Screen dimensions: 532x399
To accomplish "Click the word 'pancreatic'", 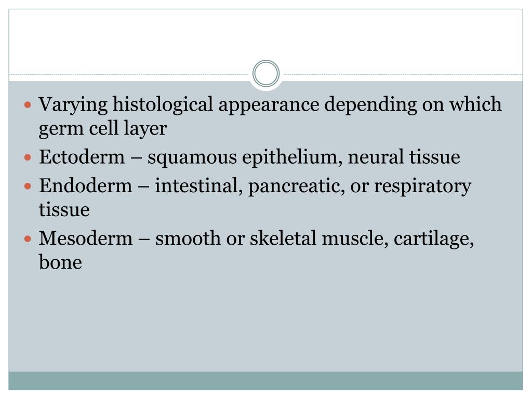I will [x=295, y=187].
